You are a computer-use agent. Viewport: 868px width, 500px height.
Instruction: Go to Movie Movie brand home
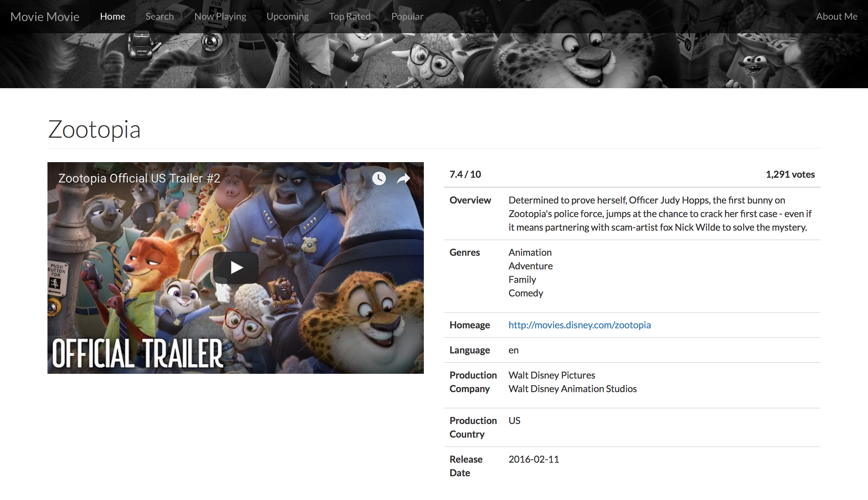45,17
